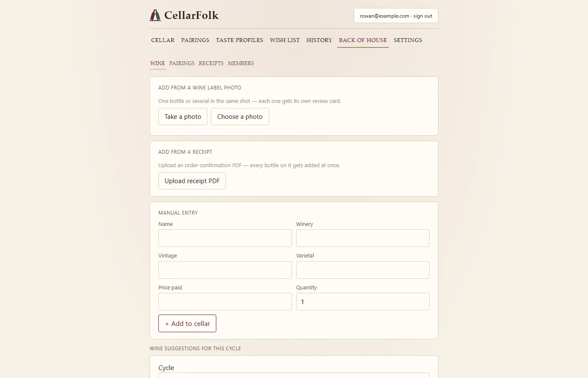
Task: Click the CellarFolk wine bottles logo icon
Action: point(155,15)
